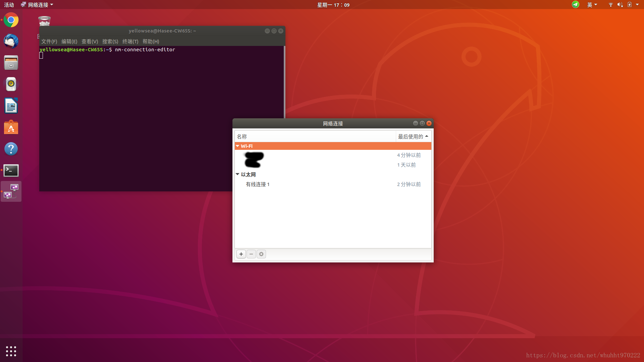Click the remove connection minus button

pos(251,254)
